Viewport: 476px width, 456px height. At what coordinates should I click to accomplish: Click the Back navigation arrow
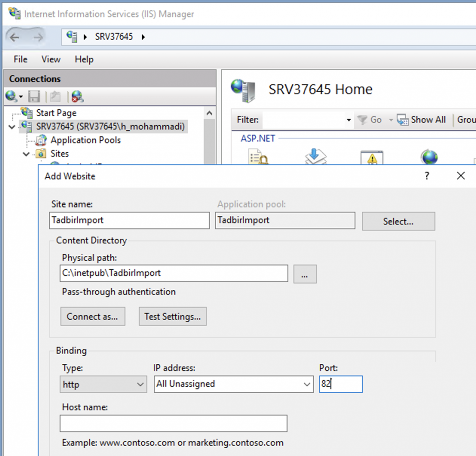[14, 37]
